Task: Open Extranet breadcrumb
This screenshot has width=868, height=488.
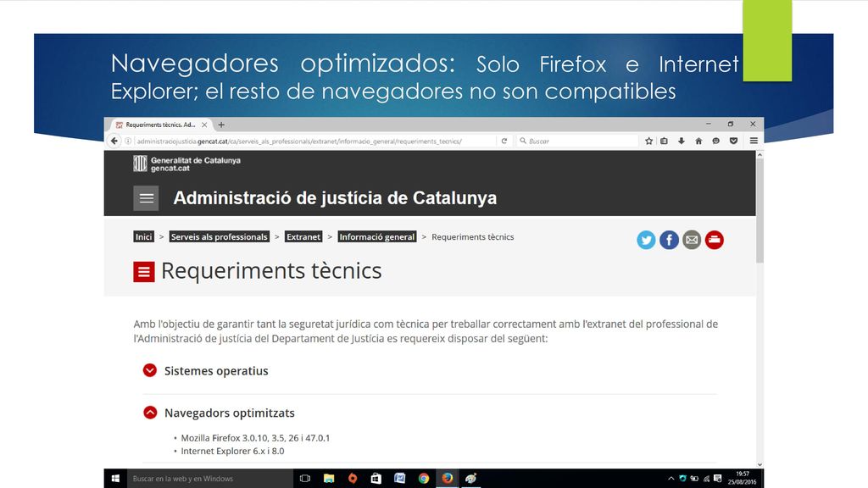Action: coord(303,237)
